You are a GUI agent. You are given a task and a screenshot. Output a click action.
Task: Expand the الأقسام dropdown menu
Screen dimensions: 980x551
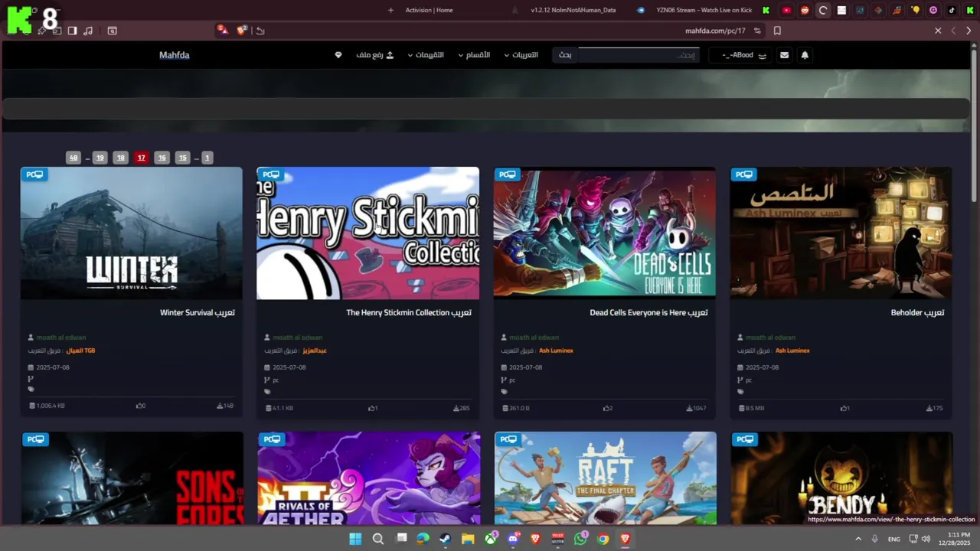coord(474,55)
